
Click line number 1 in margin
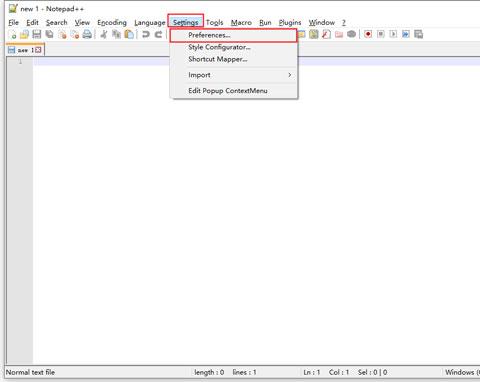click(20, 61)
